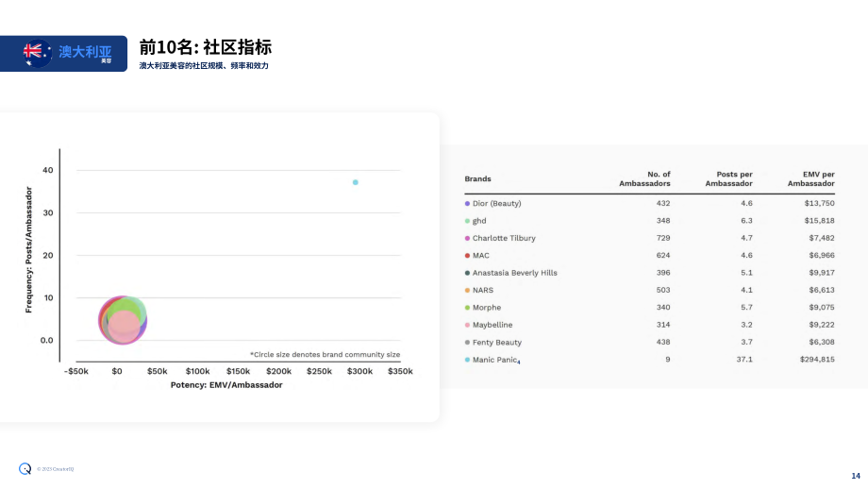Click the 729 ambassadors value

click(x=663, y=238)
